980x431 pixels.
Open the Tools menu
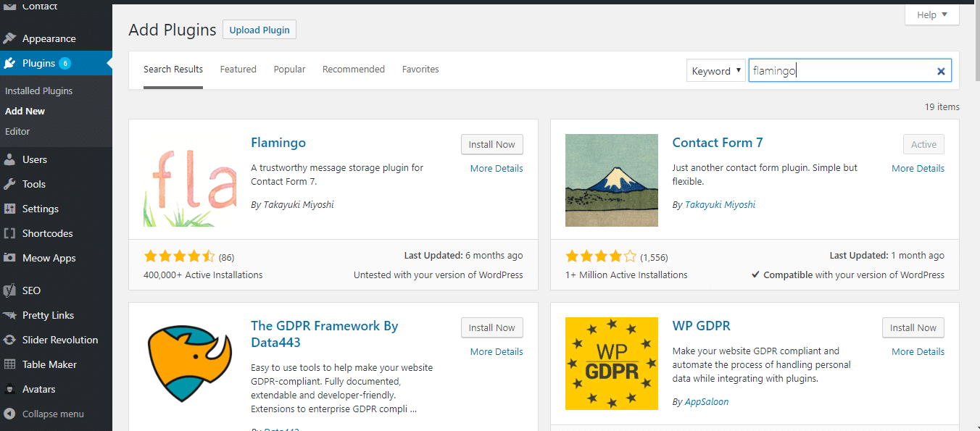coord(56,184)
